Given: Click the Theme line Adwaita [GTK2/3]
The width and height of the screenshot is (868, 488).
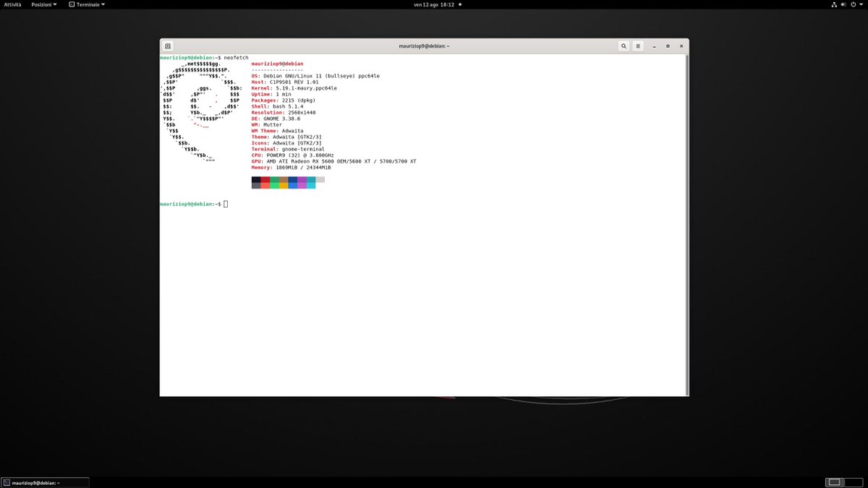Looking at the screenshot, I should [286, 137].
